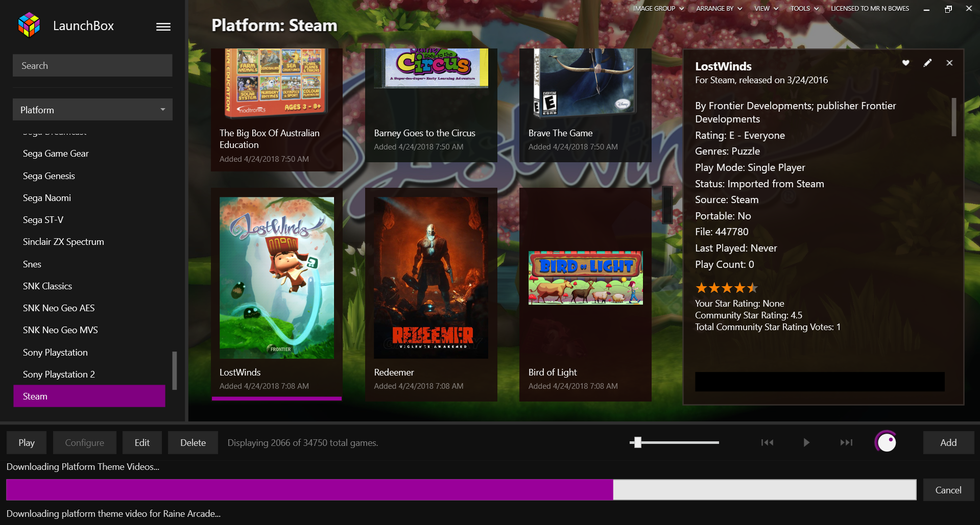
Task: Expand the Arrange By menu
Action: 719,8
